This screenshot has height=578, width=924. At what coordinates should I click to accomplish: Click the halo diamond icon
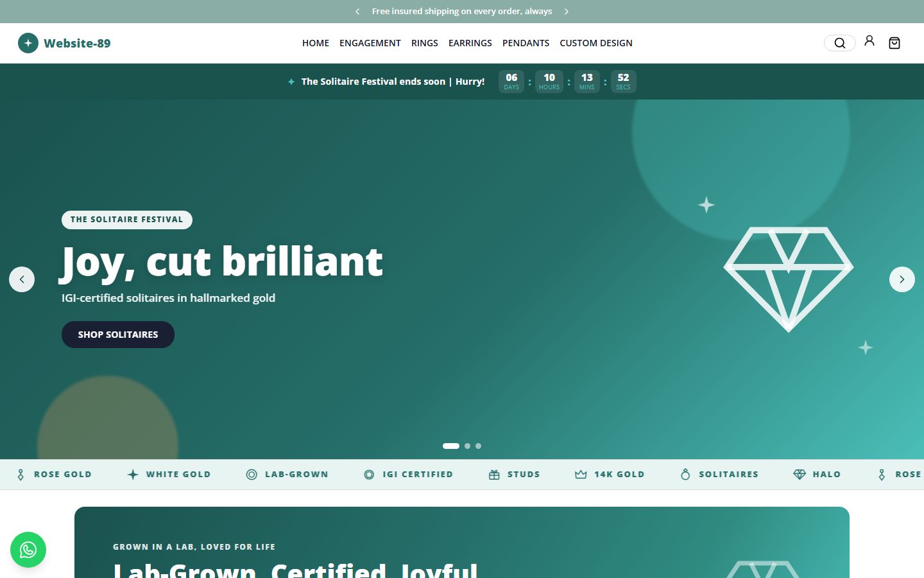(x=800, y=475)
